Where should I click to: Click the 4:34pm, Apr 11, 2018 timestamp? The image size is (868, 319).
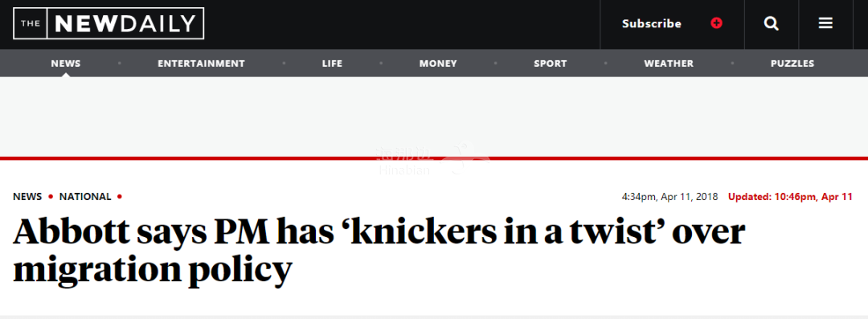[669, 197]
